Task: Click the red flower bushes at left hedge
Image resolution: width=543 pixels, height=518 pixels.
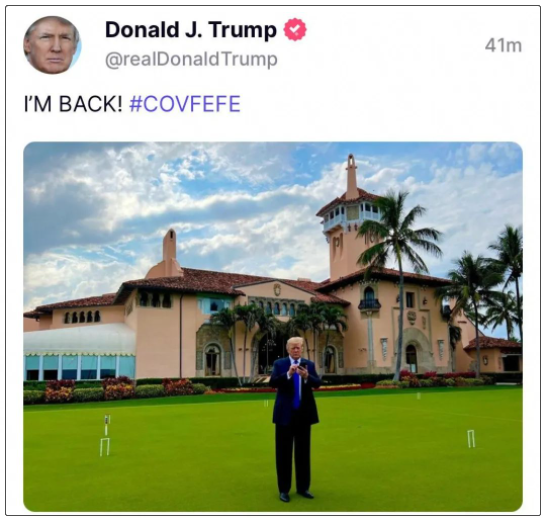Action: (x=60, y=390)
